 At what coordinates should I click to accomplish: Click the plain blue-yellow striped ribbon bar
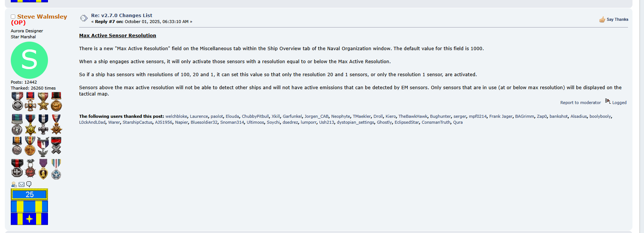[x=29, y=206]
